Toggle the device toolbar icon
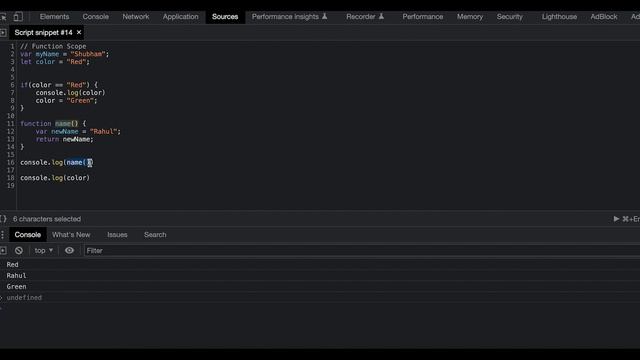The height and width of the screenshot is (360, 640). coord(18,17)
